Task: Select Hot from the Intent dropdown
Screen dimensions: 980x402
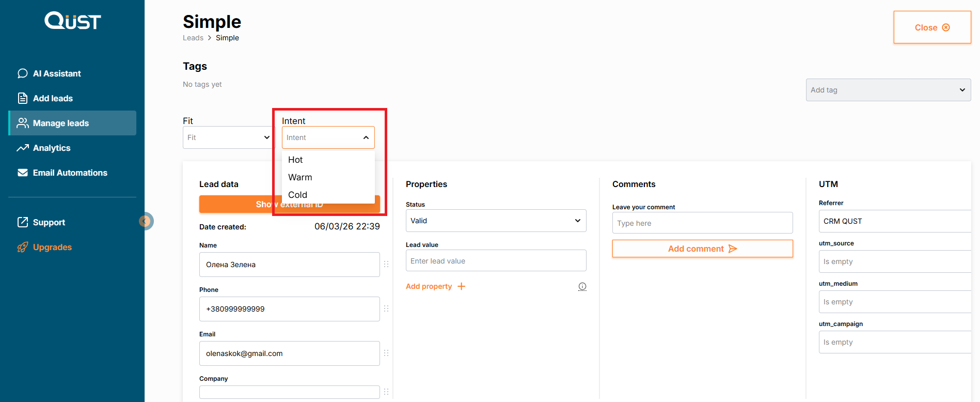Action: pyautogui.click(x=295, y=160)
